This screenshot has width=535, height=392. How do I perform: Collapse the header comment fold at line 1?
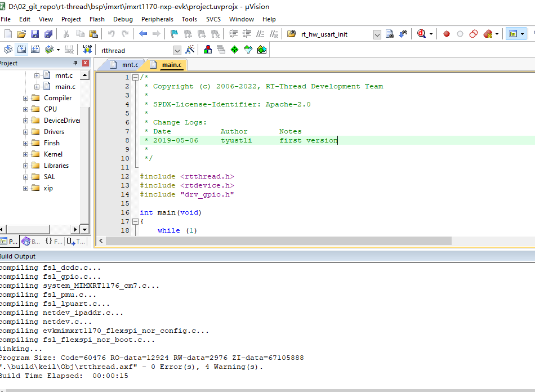(135, 77)
